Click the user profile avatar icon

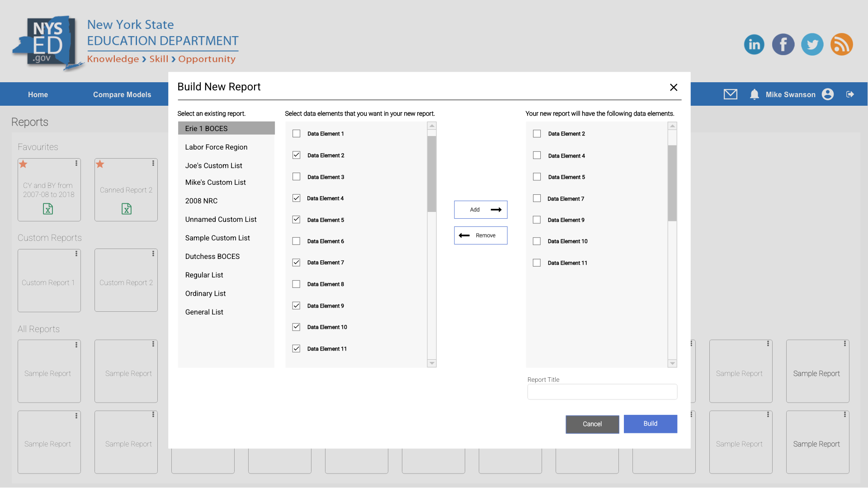[x=828, y=94]
